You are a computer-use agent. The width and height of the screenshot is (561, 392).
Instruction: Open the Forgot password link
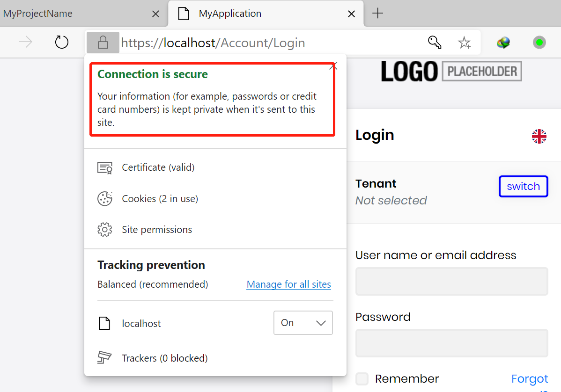tap(530, 378)
